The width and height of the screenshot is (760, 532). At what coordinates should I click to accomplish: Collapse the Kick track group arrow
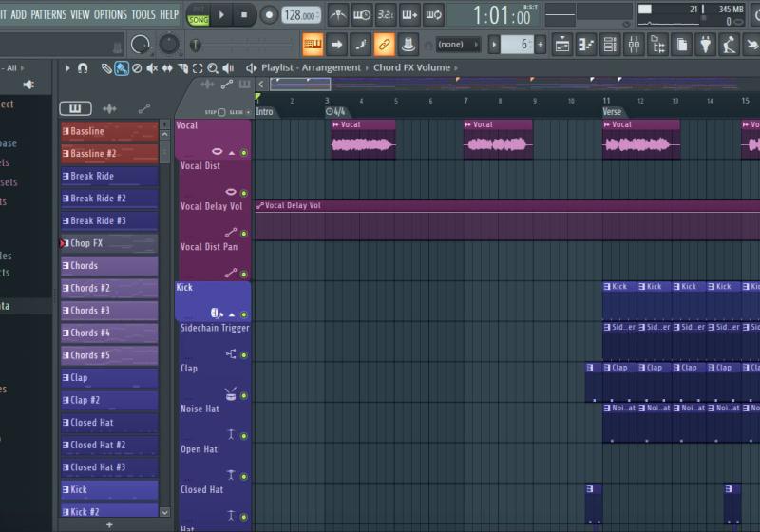click(231, 314)
